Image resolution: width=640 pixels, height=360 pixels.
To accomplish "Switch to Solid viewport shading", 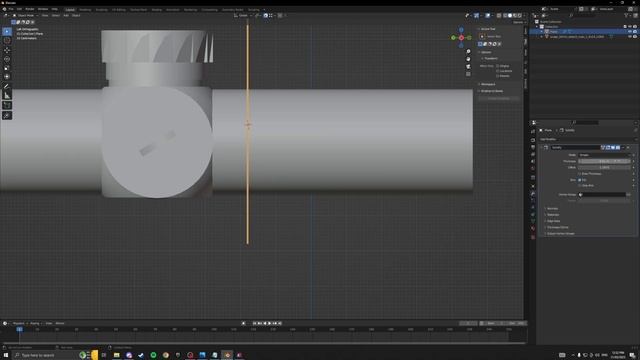I will pyautogui.click(x=510, y=16).
